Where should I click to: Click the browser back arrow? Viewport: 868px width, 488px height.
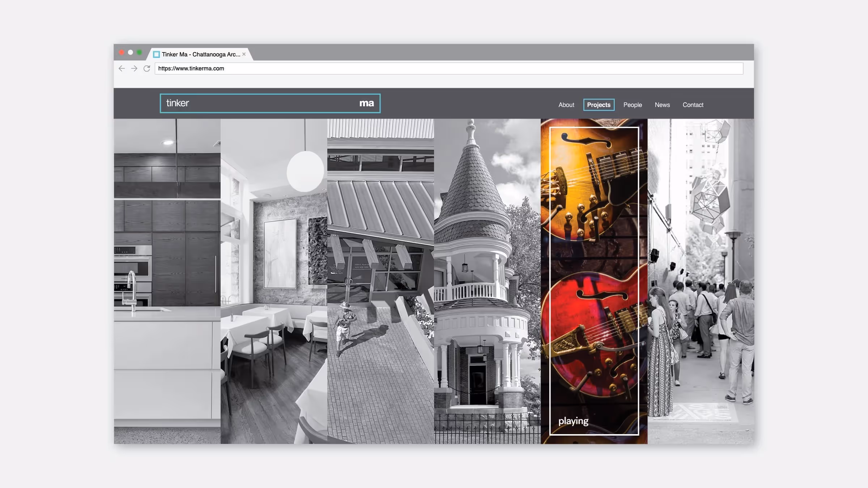tap(122, 68)
